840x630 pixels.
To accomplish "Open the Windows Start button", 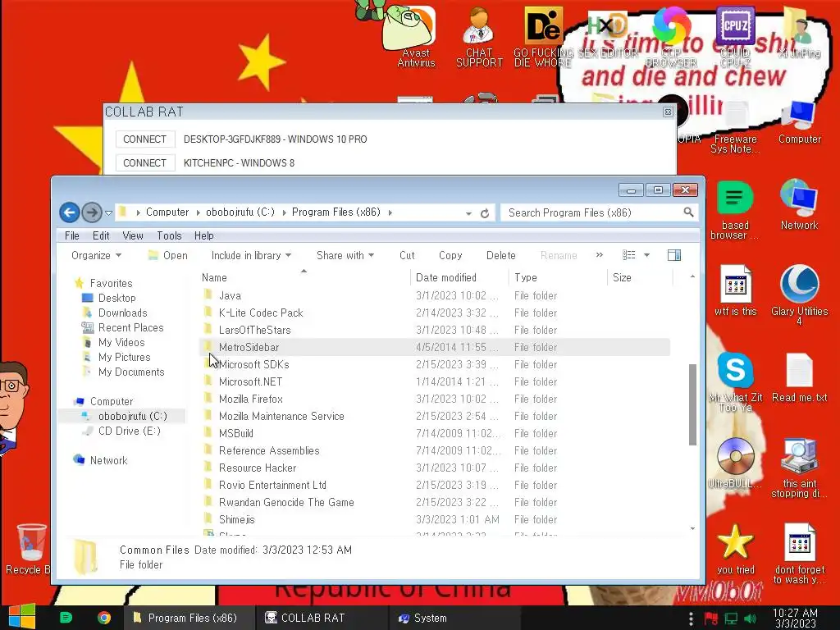I will tap(21, 617).
